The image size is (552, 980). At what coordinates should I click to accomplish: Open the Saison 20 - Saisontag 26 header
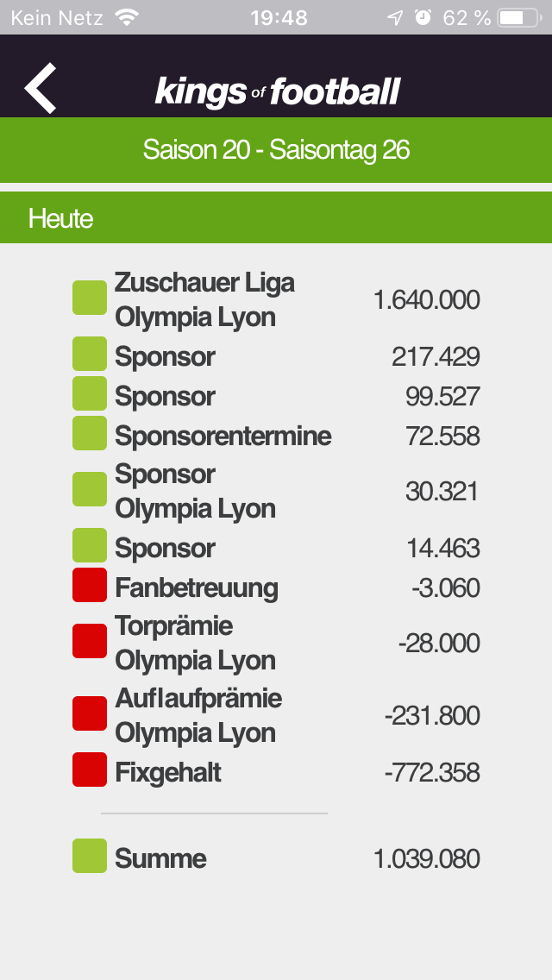pyautogui.click(x=276, y=150)
